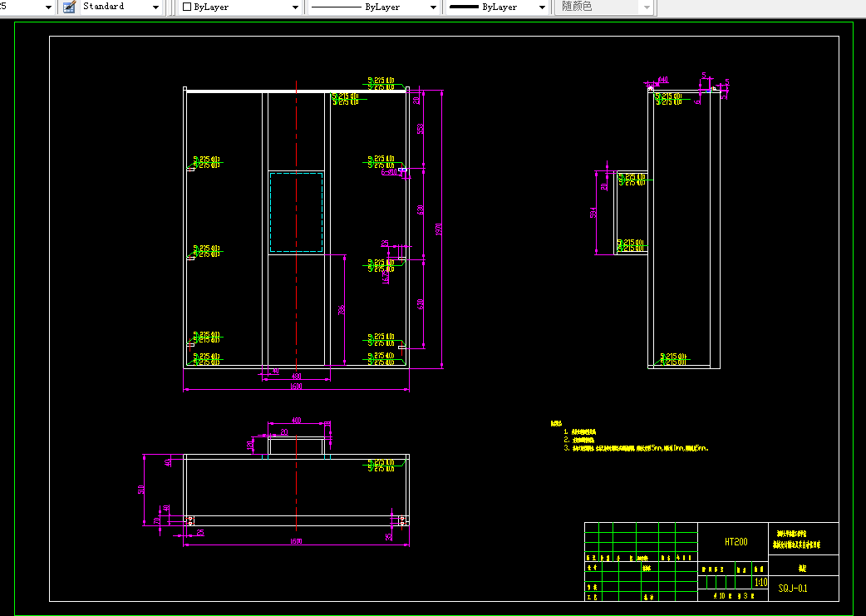
Task: Select the 1970 vertical dimension text
Action: click(x=439, y=229)
